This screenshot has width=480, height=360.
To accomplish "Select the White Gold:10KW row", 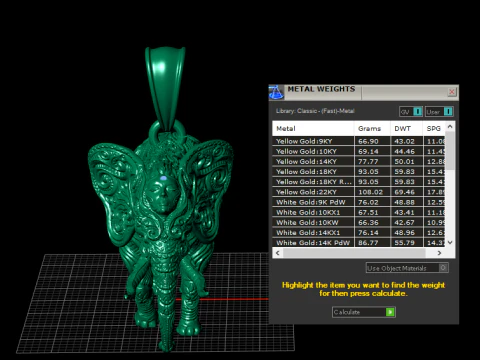I will (x=359, y=222).
